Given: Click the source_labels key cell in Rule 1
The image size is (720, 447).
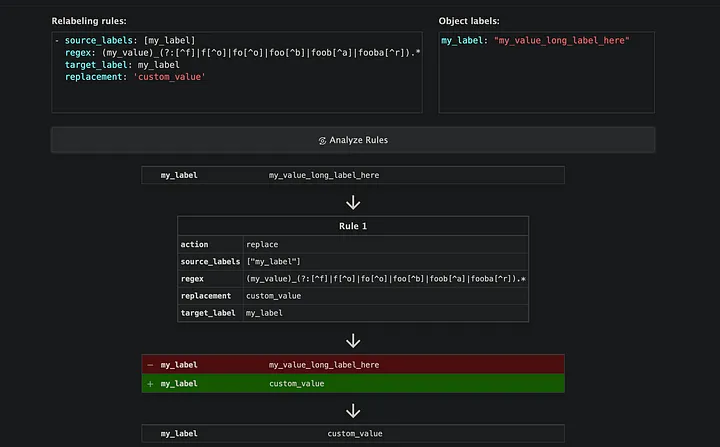Looking at the screenshot, I should tap(210, 261).
